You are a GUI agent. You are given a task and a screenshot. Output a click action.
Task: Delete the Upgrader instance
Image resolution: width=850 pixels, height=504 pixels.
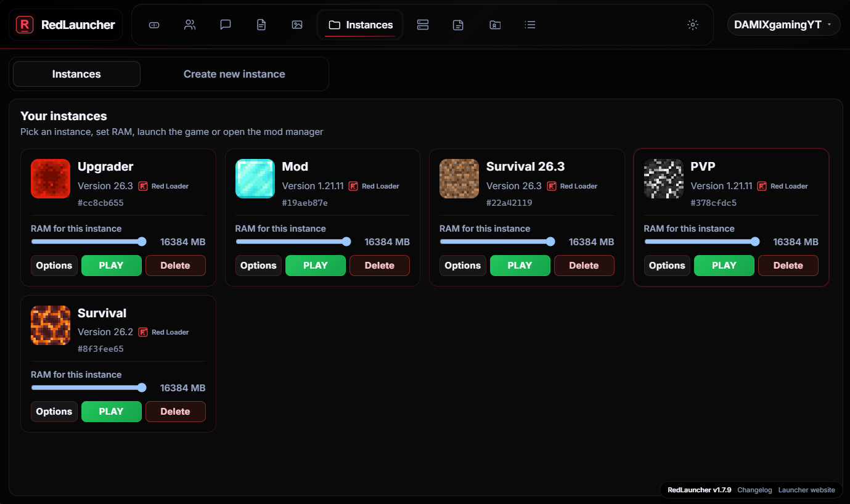[x=175, y=266]
